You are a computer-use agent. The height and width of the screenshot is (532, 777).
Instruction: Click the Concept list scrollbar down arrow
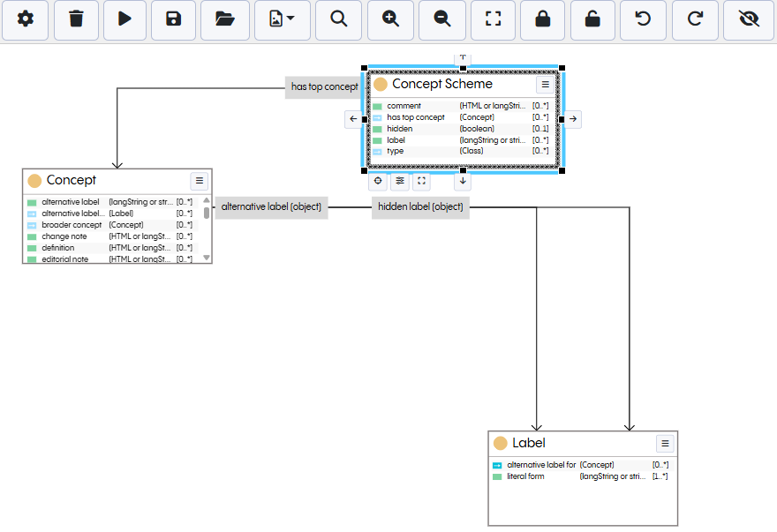coord(207,258)
